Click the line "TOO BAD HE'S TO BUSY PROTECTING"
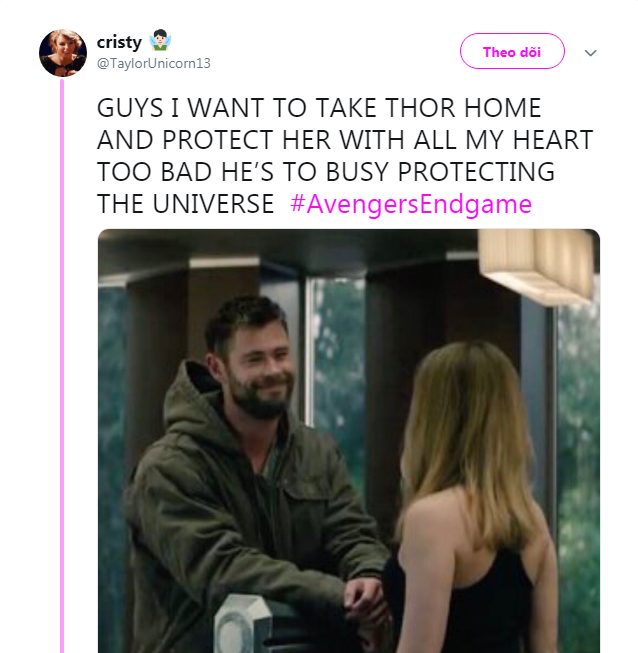The height and width of the screenshot is (653, 638). [x=325, y=172]
